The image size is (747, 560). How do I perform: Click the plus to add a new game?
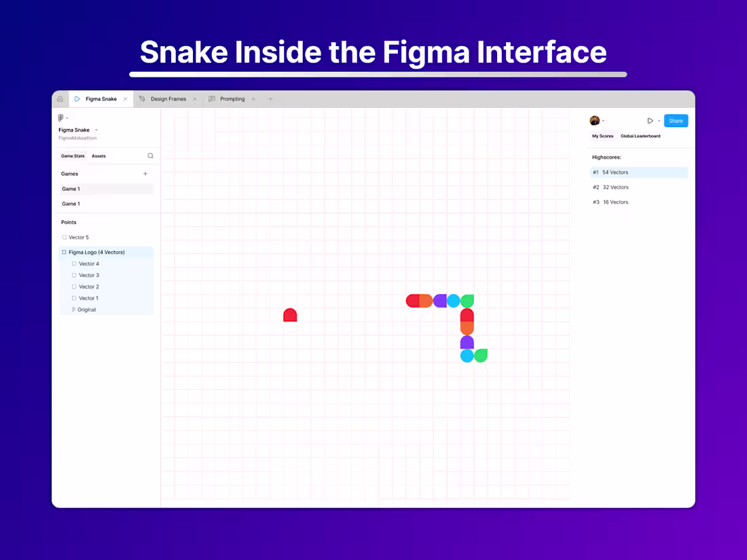point(145,173)
